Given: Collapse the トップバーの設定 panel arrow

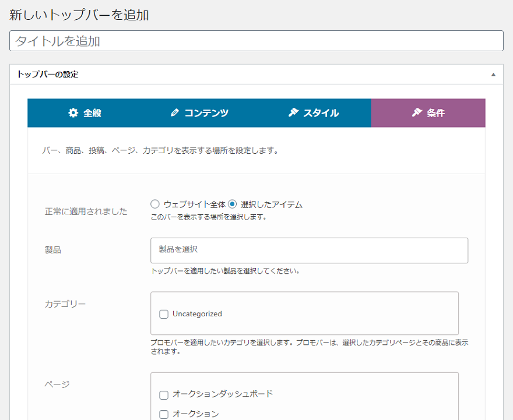Looking at the screenshot, I should (x=493, y=75).
